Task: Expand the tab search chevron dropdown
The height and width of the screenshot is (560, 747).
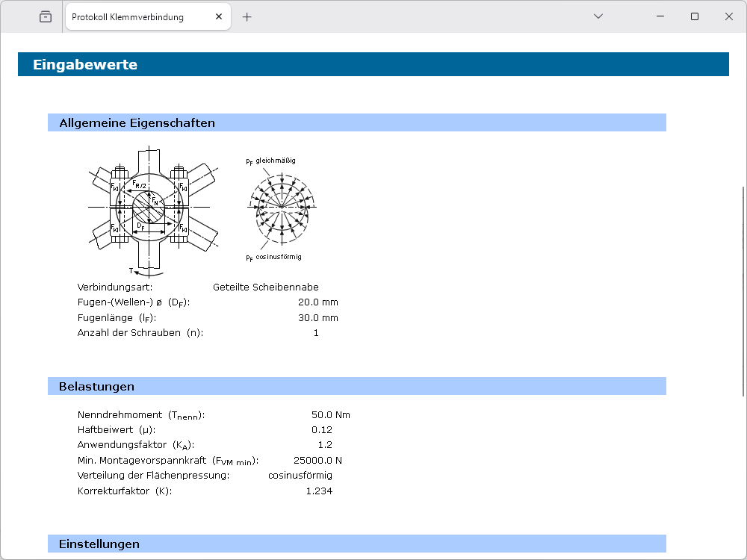Action: pyautogui.click(x=598, y=16)
